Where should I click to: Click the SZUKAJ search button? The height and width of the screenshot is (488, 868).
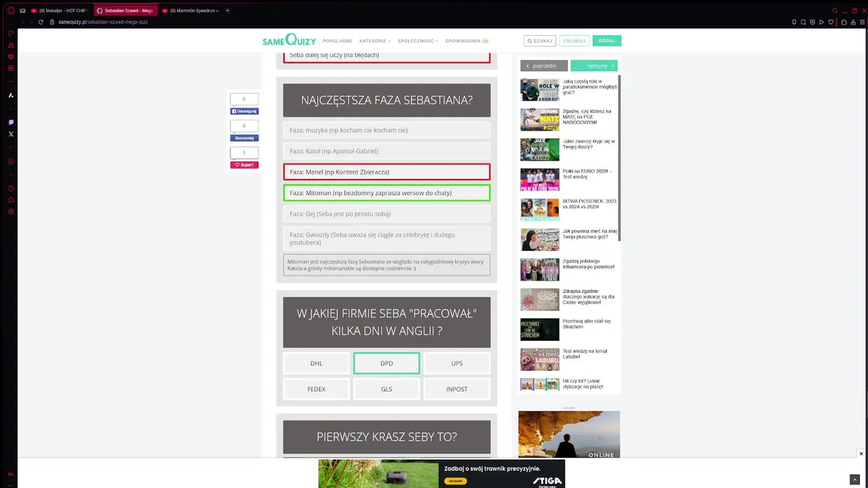point(540,41)
